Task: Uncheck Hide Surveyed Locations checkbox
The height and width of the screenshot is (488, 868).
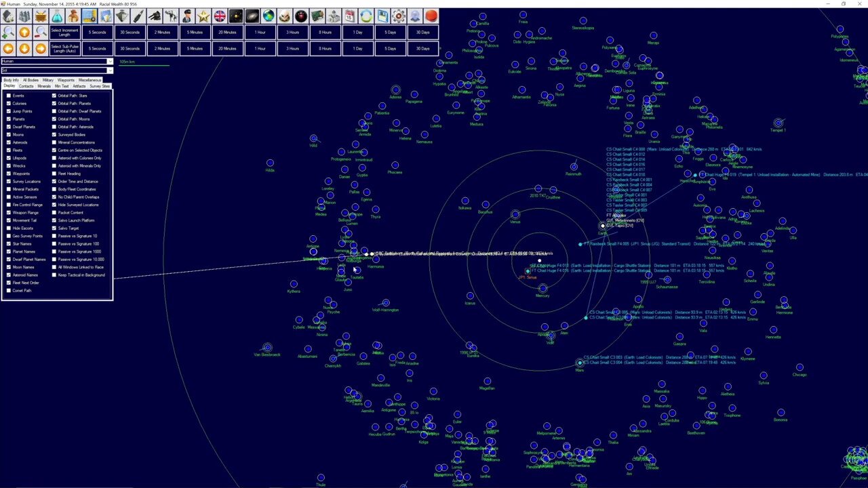Action: (54, 205)
